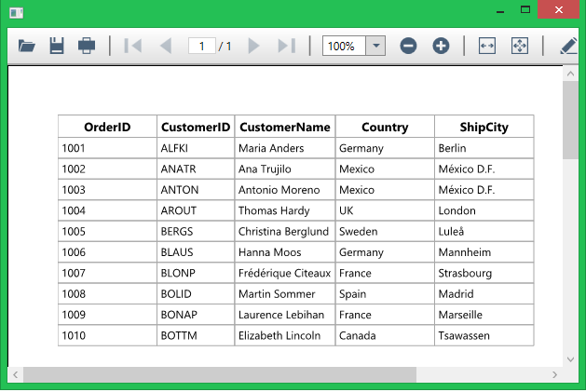Close the viewer window

(559, 9)
